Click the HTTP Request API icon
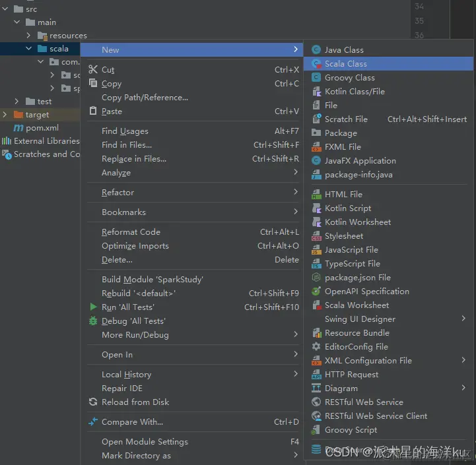The height and width of the screenshot is (465, 476). [x=316, y=374]
